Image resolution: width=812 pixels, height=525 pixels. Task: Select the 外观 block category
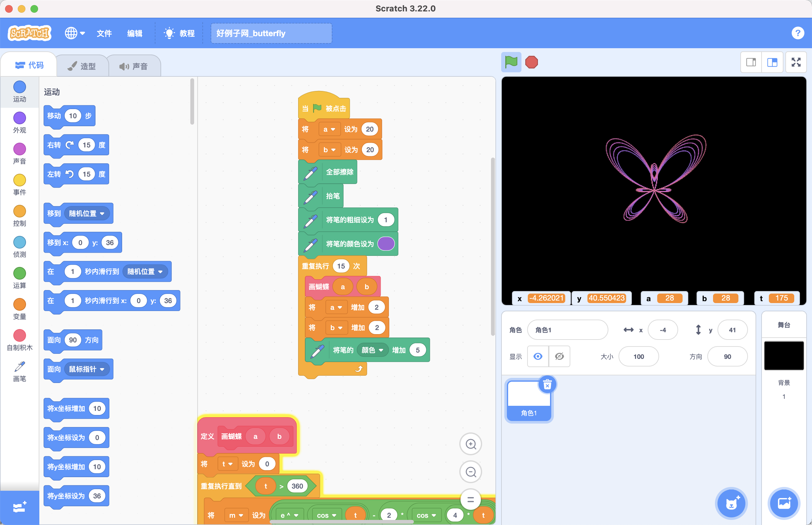pos(19,122)
